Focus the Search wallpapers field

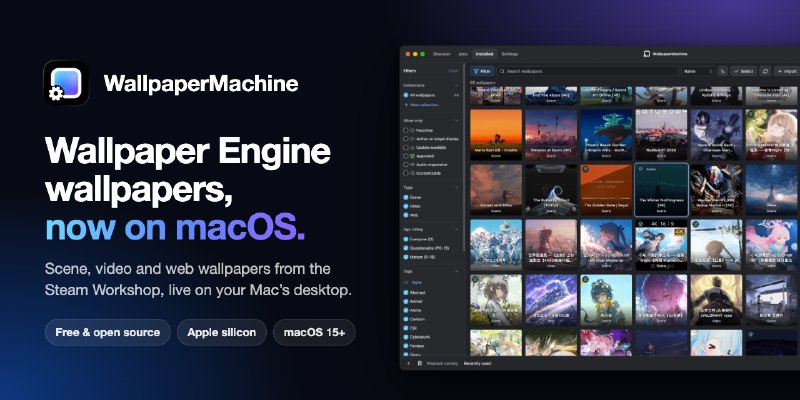588,71
